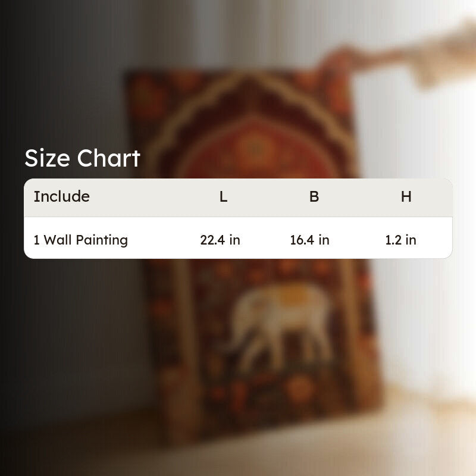Click the left pillar of the painting
The width and height of the screenshot is (476, 476).
click(184, 334)
